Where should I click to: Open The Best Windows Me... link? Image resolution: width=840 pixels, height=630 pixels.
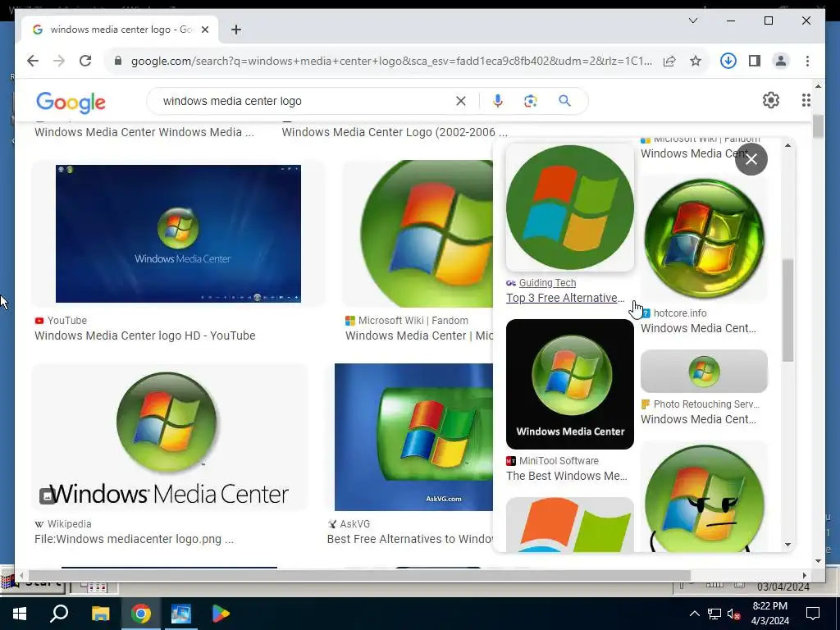pyautogui.click(x=566, y=476)
